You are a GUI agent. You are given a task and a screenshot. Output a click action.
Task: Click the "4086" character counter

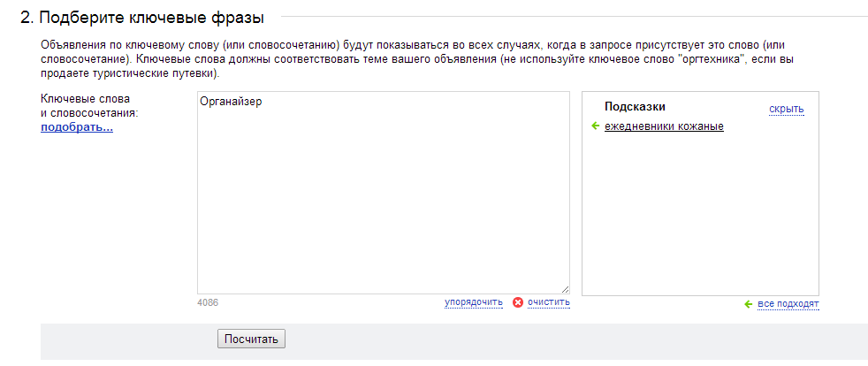pyautogui.click(x=208, y=303)
